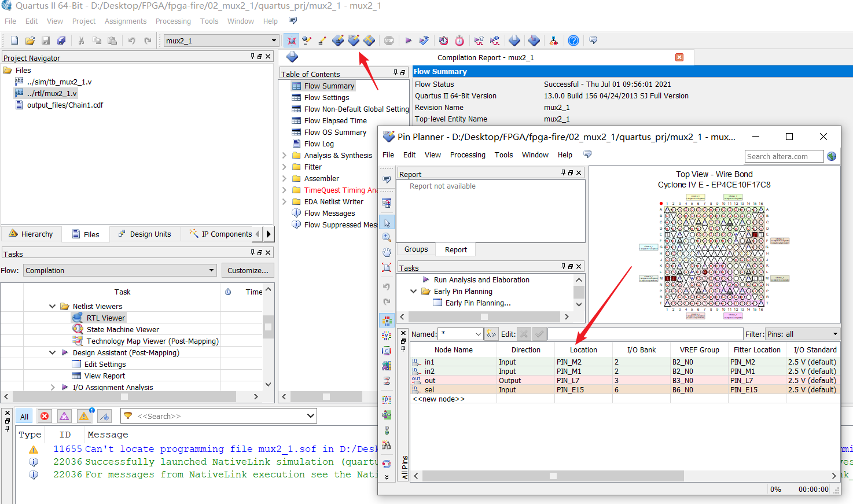Viewport: 853px width, 504px height.
Task: Click the globe search icon next to altera.com field
Action: [x=832, y=156]
